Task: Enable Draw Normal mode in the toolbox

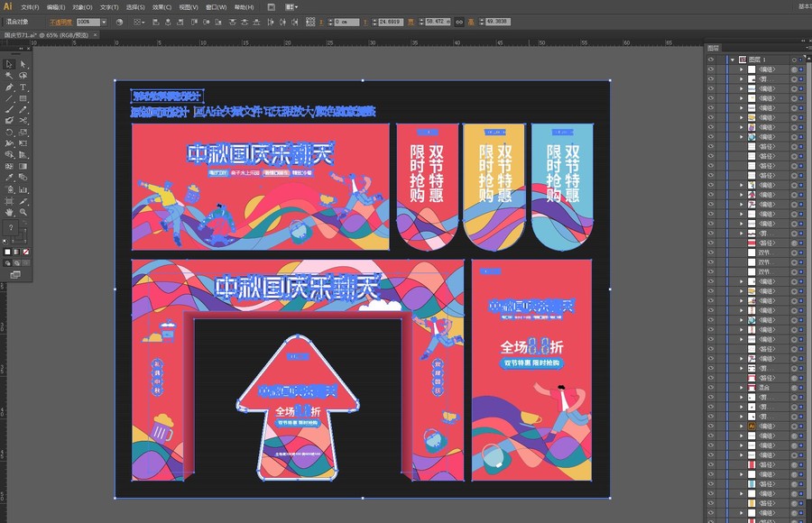Action: [8, 262]
